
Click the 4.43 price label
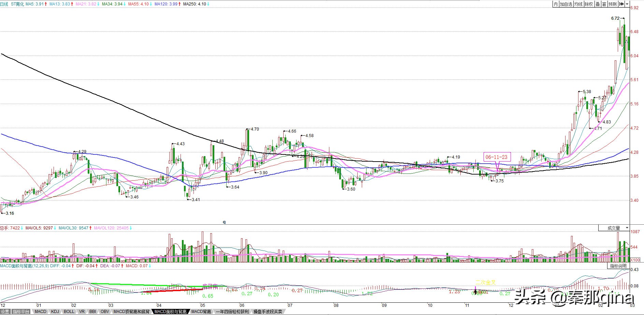click(x=180, y=144)
